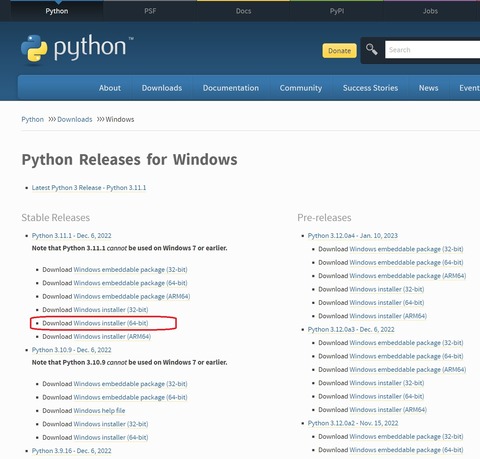Download 3.11.1 Windows embeddable package (64-bit)
Image resolution: width=480 pixels, height=459 pixels.
click(x=130, y=283)
